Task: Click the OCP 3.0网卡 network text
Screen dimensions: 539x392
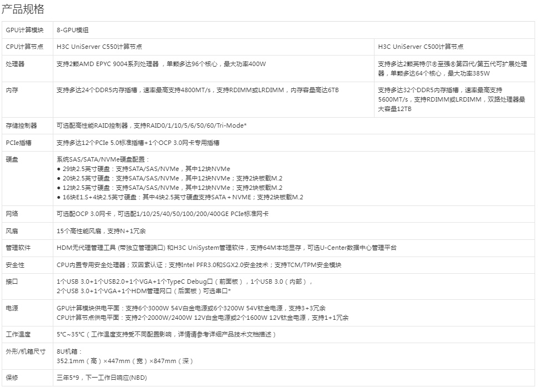Action: pyautogui.click(x=163, y=214)
